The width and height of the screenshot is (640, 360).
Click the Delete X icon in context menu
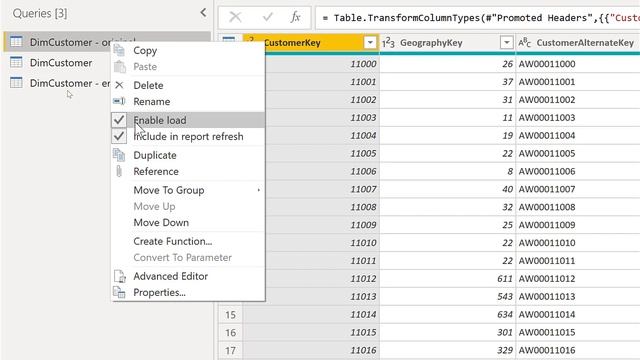[x=119, y=85]
